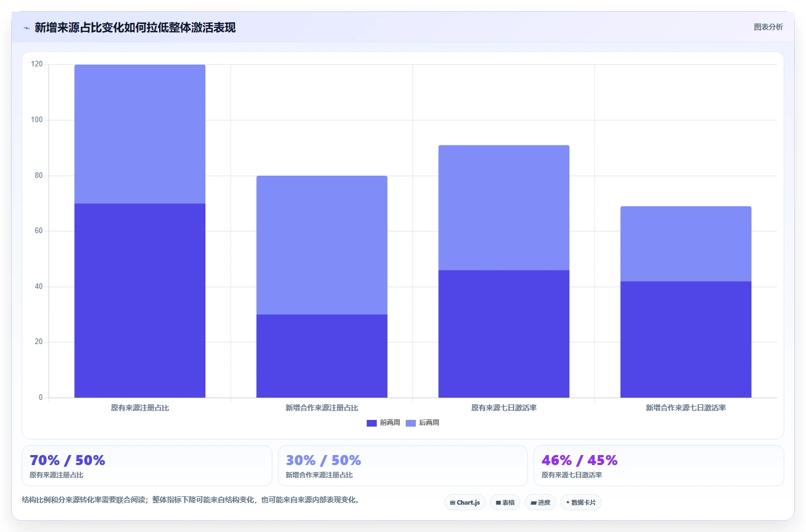Click the 数据卡片 tag chip
The image size is (806, 532).
[581, 502]
